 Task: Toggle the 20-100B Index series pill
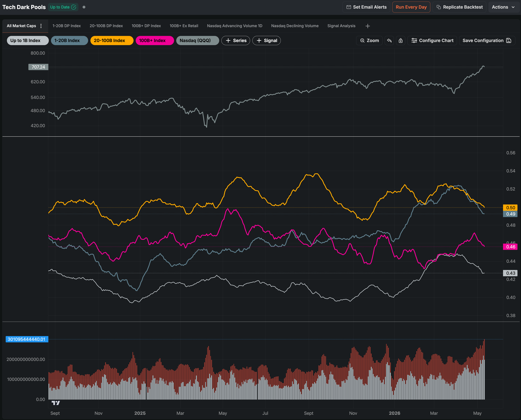click(x=112, y=40)
